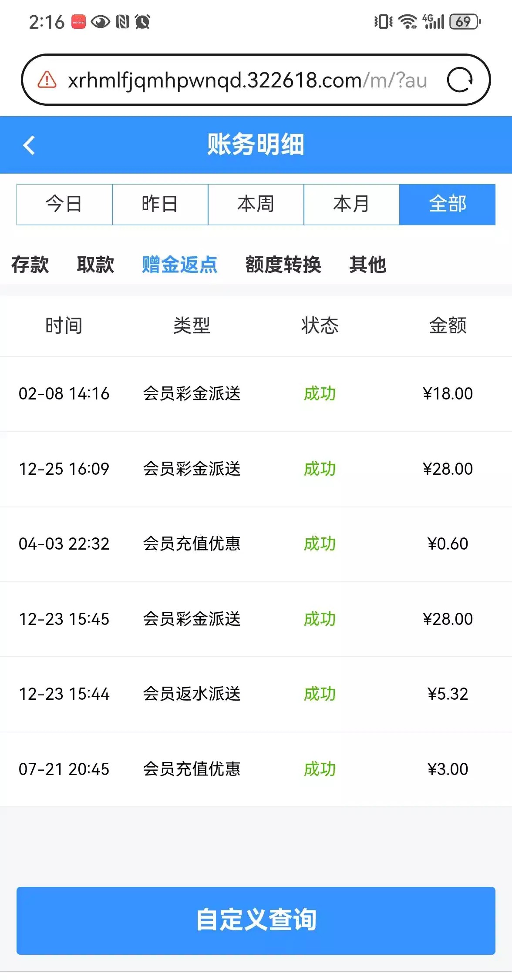512x980 pixels.
Task: Tap the insecure site warning icon
Action: coord(47,80)
